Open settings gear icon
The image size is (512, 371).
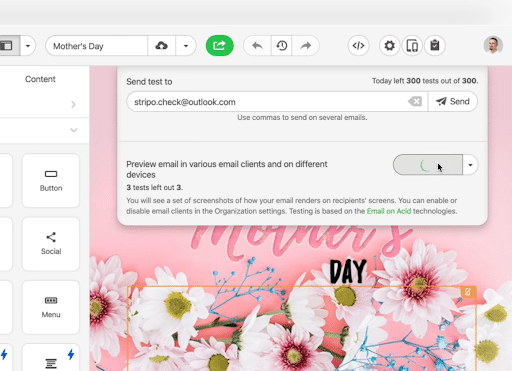pyautogui.click(x=389, y=45)
